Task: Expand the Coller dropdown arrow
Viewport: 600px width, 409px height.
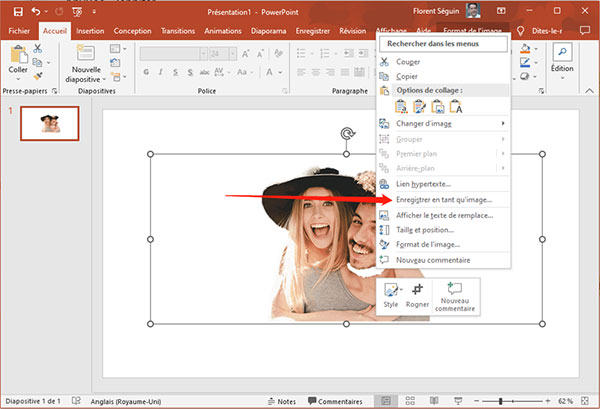Action: (18, 79)
